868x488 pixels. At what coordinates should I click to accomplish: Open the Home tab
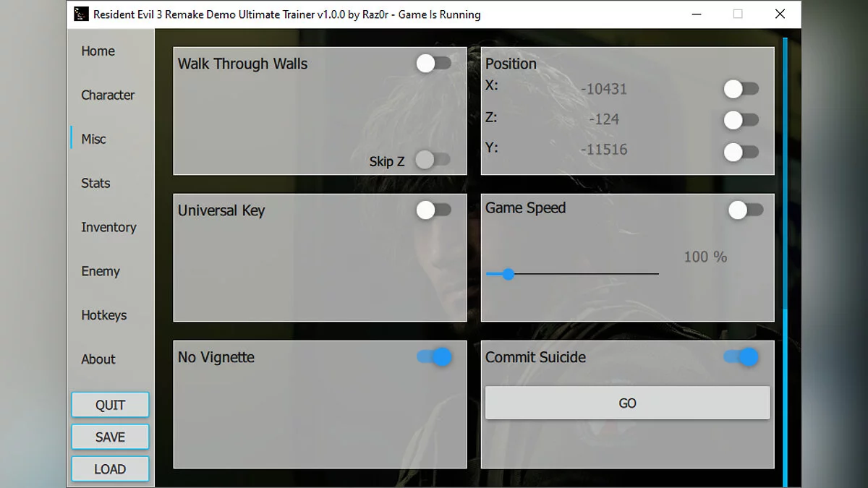click(x=98, y=51)
